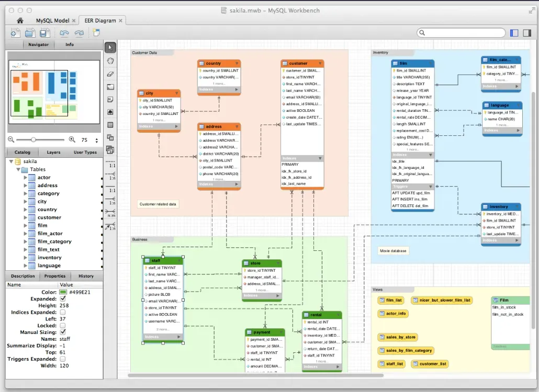Pick 1:n relationship using existing columns tool

(x=110, y=226)
